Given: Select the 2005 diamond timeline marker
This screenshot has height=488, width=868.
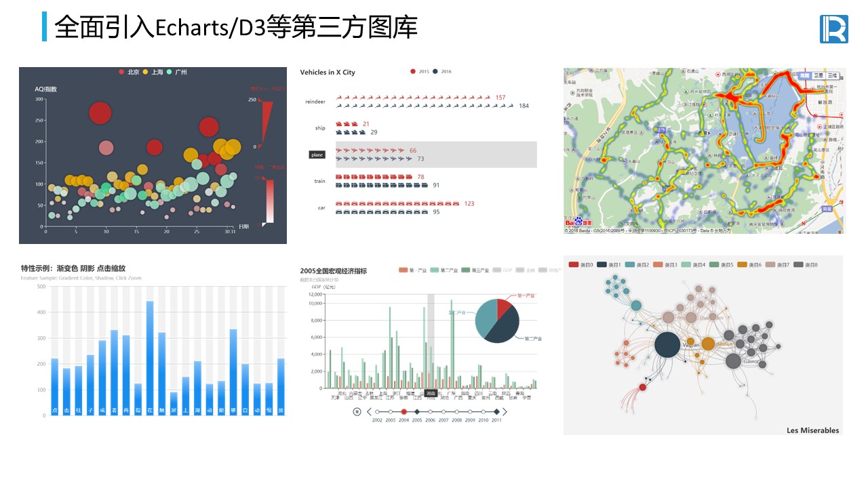Looking at the screenshot, I should [x=417, y=412].
